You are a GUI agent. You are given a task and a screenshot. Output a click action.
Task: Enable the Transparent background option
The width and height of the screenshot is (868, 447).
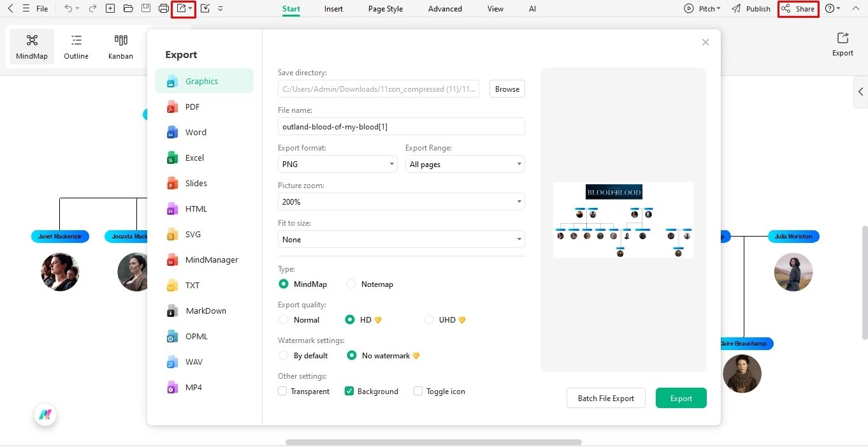click(282, 391)
